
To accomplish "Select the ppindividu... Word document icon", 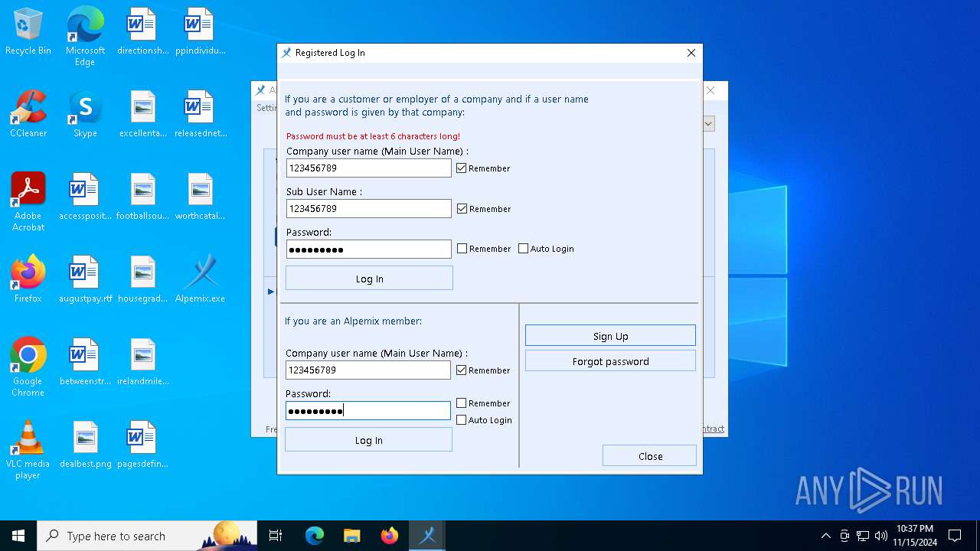I will [200, 32].
